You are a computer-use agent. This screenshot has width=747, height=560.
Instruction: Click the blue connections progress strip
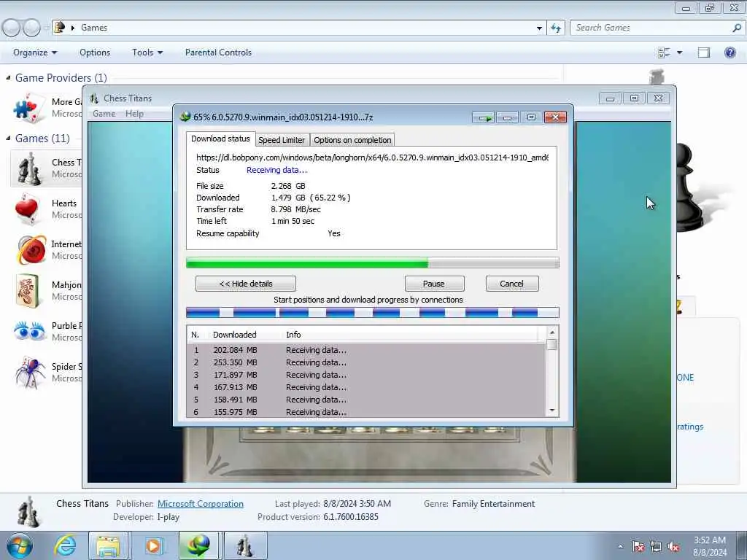[373, 312]
